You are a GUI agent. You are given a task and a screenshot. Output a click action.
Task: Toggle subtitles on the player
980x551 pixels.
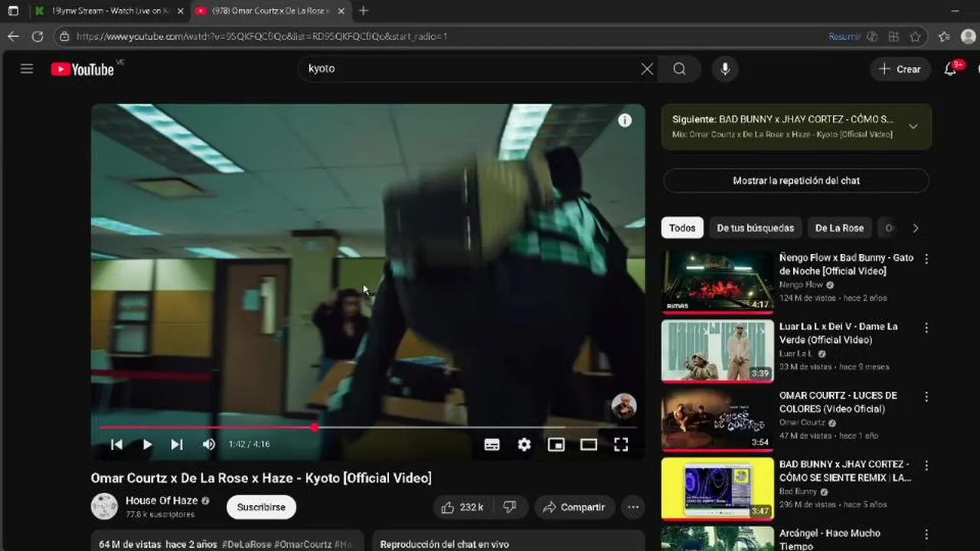coord(492,445)
